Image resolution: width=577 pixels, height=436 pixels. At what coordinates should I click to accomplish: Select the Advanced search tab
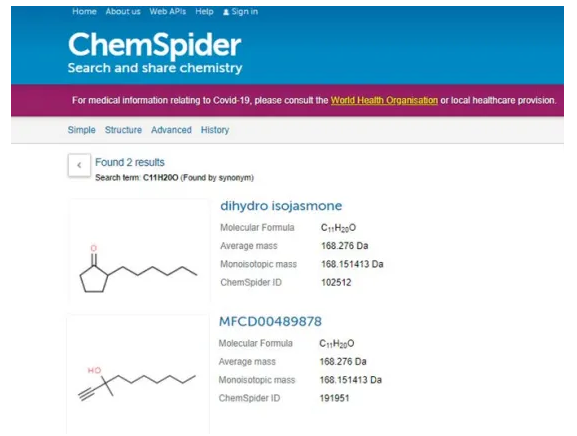point(171,130)
